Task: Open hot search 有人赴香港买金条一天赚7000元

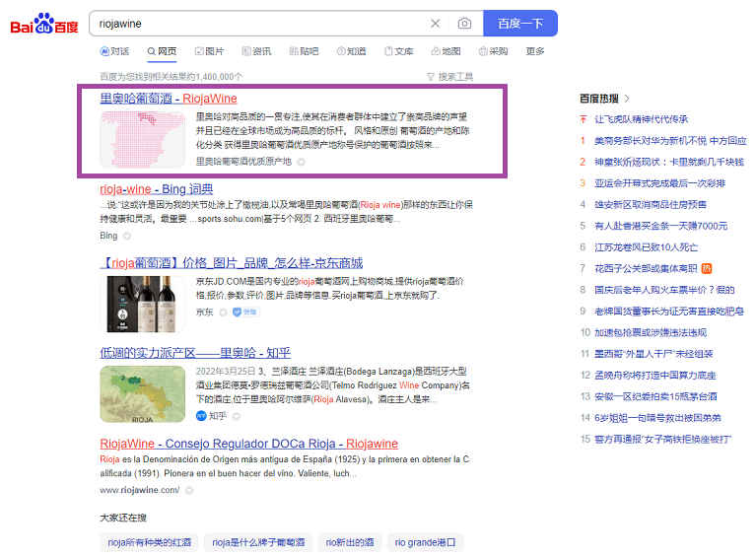Action: (661, 226)
